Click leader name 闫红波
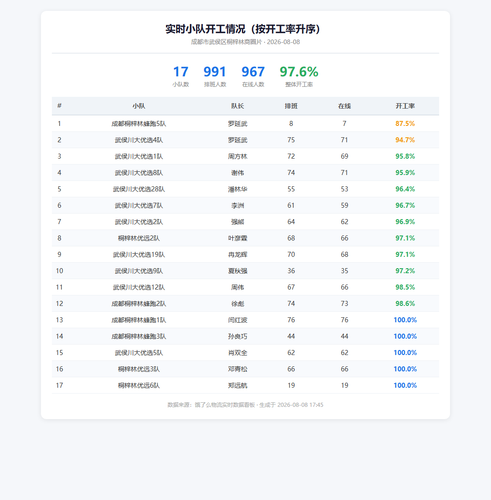The width and height of the screenshot is (491, 500). point(237,320)
